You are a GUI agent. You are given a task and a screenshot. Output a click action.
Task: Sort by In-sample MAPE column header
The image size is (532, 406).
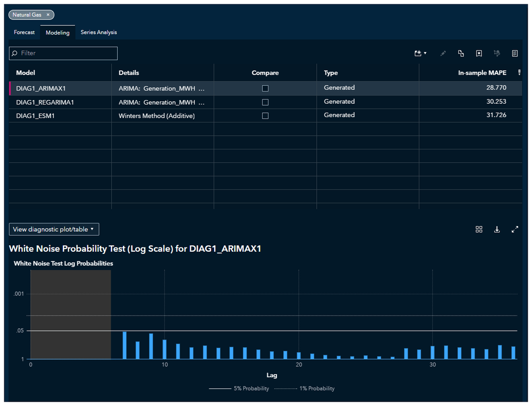coord(482,73)
